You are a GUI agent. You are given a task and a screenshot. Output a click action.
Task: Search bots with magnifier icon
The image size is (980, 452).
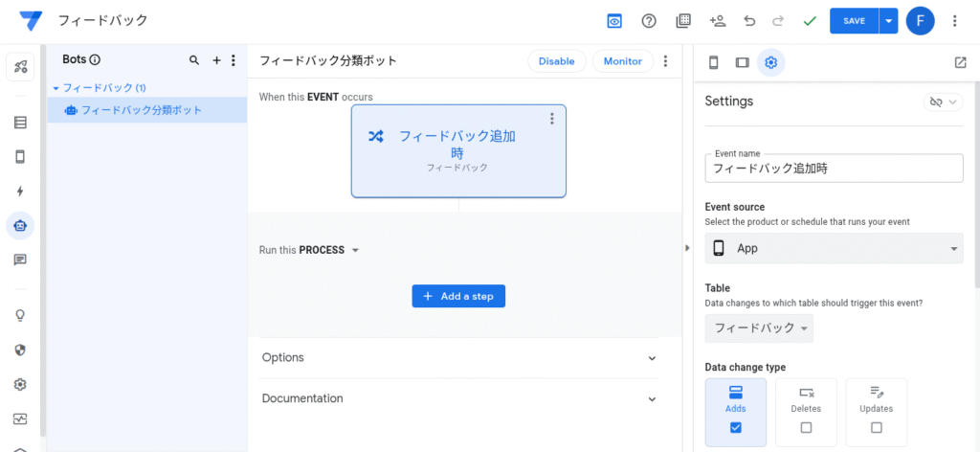[194, 60]
